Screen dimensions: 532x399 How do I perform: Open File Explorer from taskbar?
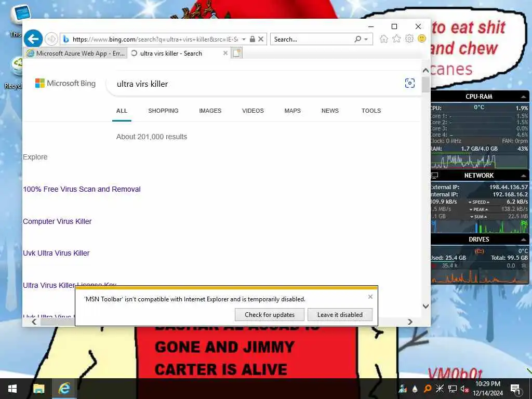click(x=38, y=389)
